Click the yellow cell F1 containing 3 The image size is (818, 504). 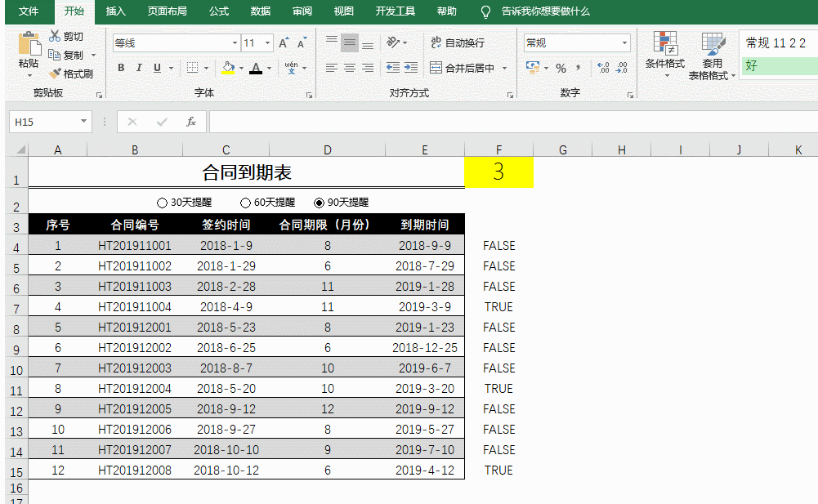[x=498, y=172]
